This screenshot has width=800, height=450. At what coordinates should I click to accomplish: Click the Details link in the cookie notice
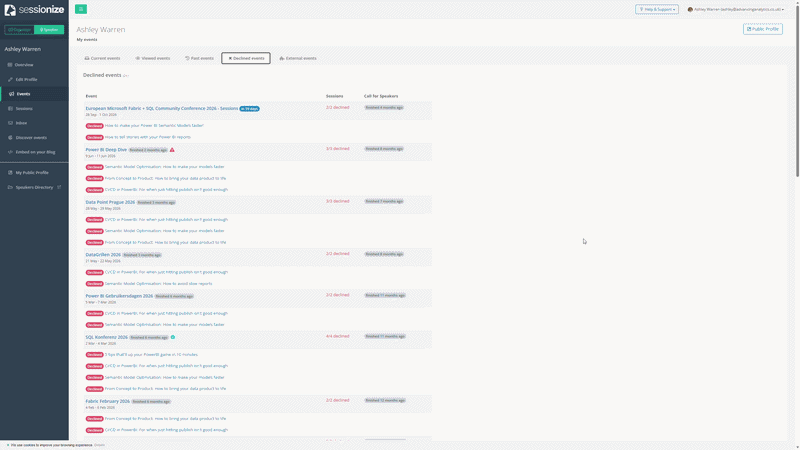(x=99, y=445)
